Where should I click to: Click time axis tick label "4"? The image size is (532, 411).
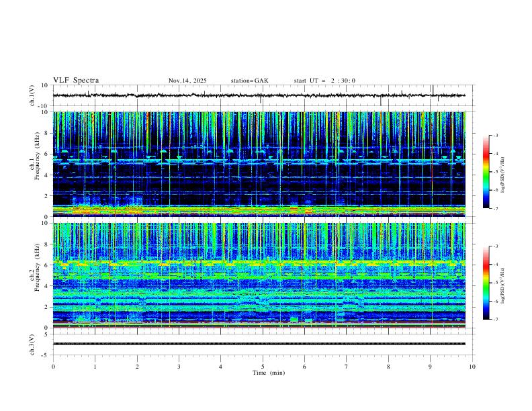220,367
